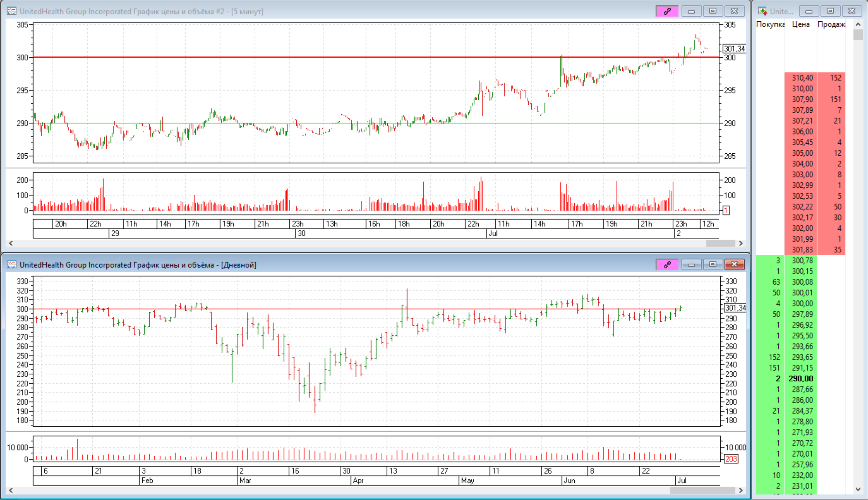The image size is (868, 500).
Task: Select ask price 310,40 in order book
Action: pos(802,78)
